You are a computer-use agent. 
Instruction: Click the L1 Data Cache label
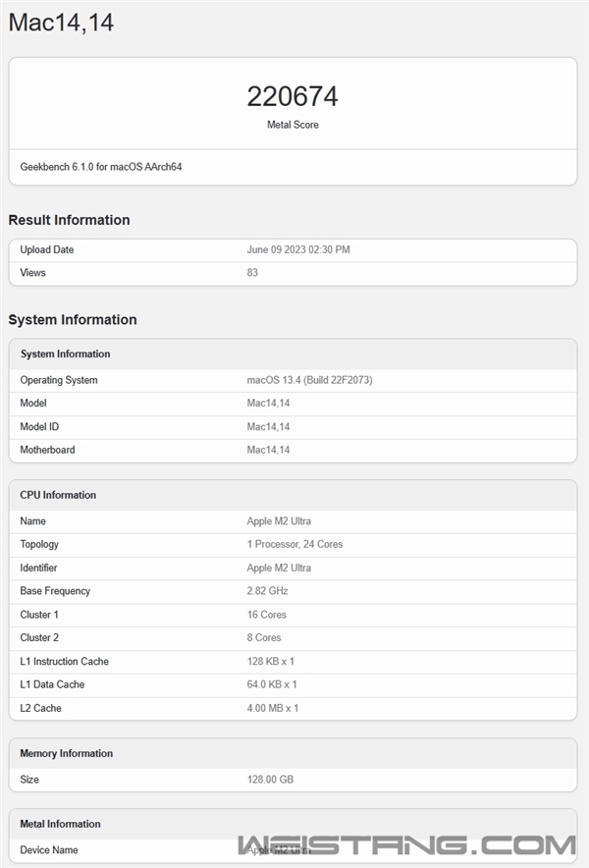(x=52, y=684)
